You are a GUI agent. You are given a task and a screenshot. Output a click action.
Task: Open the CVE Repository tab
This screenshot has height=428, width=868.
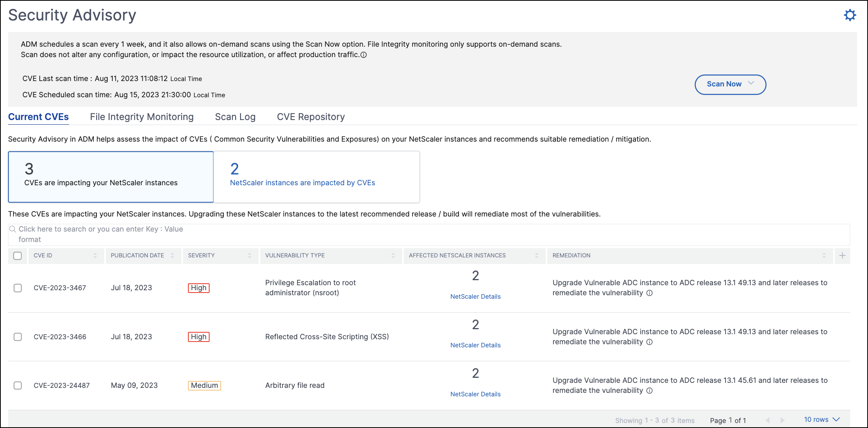pos(311,117)
